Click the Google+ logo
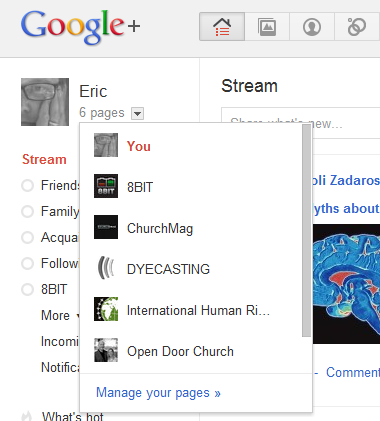This screenshot has height=421, width=380. click(80, 27)
